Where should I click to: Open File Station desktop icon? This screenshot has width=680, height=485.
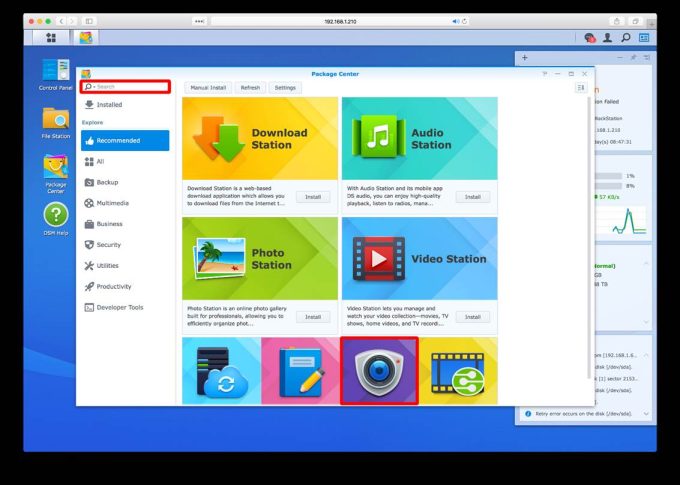[x=55, y=120]
